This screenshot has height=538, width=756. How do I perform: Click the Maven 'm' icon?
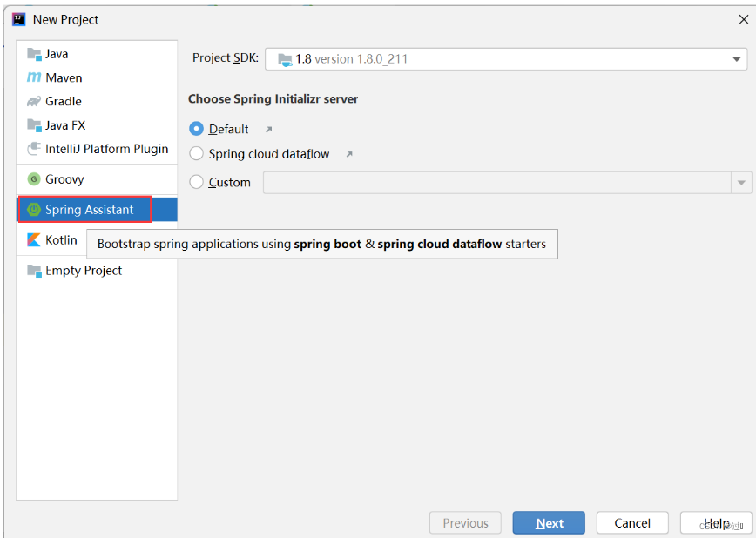point(34,77)
